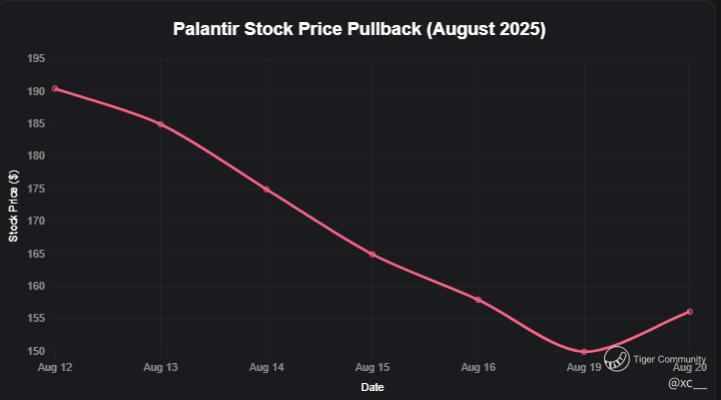The image size is (721, 400).
Task: Click the 195 y-axis tick label
Action: pyautogui.click(x=36, y=59)
